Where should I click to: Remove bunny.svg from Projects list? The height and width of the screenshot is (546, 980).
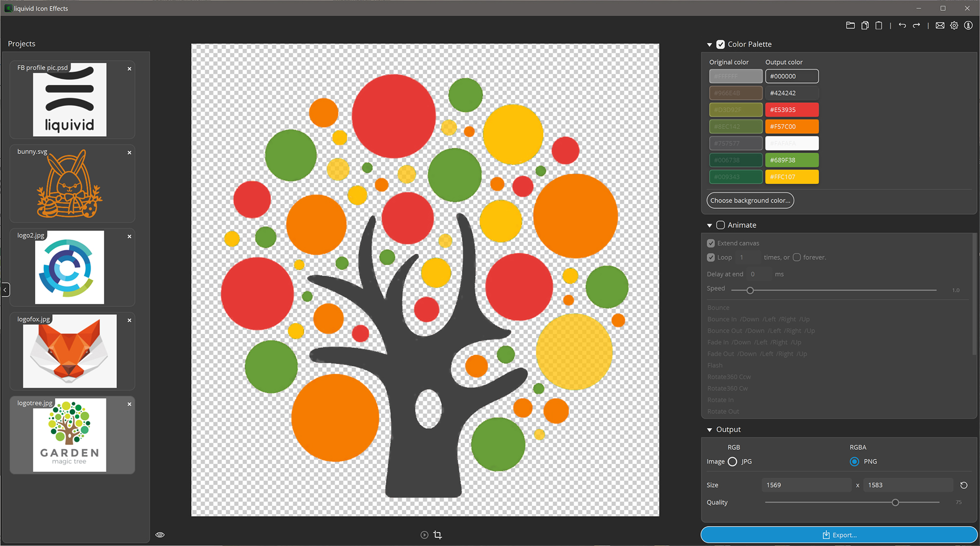(x=129, y=152)
